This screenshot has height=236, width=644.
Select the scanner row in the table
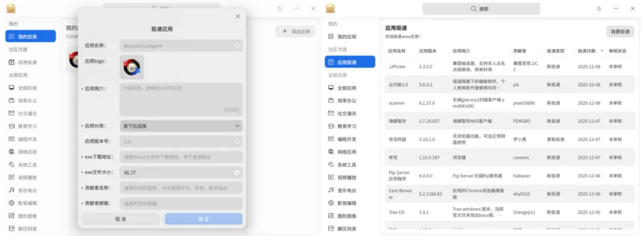[x=509, y=103]
